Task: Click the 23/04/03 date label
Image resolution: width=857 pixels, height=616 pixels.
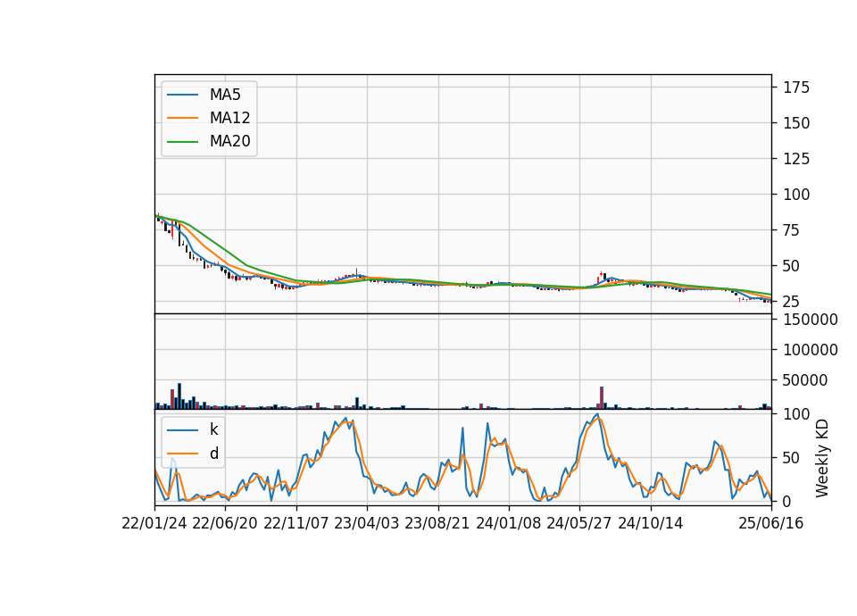Action: click(x=366, y=523)
